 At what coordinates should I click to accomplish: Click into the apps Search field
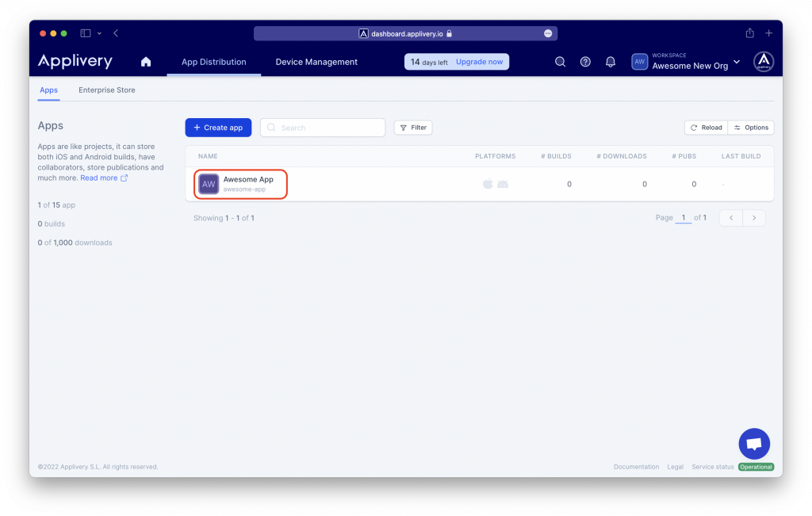[323, 128]
